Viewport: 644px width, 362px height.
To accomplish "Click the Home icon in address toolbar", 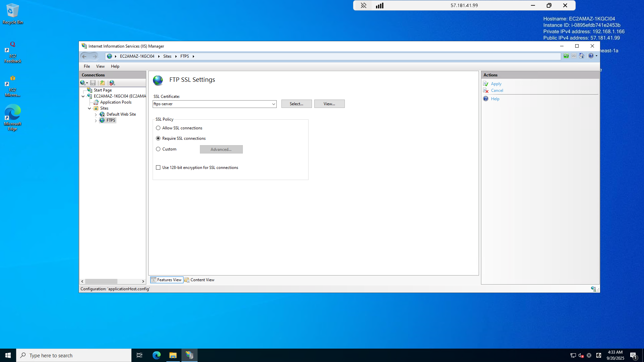I will [x=582, y=56].
